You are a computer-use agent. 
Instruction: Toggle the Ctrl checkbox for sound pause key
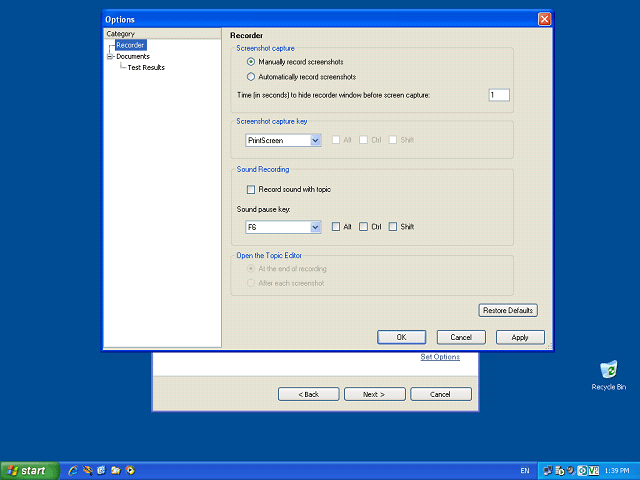(370, 227)
